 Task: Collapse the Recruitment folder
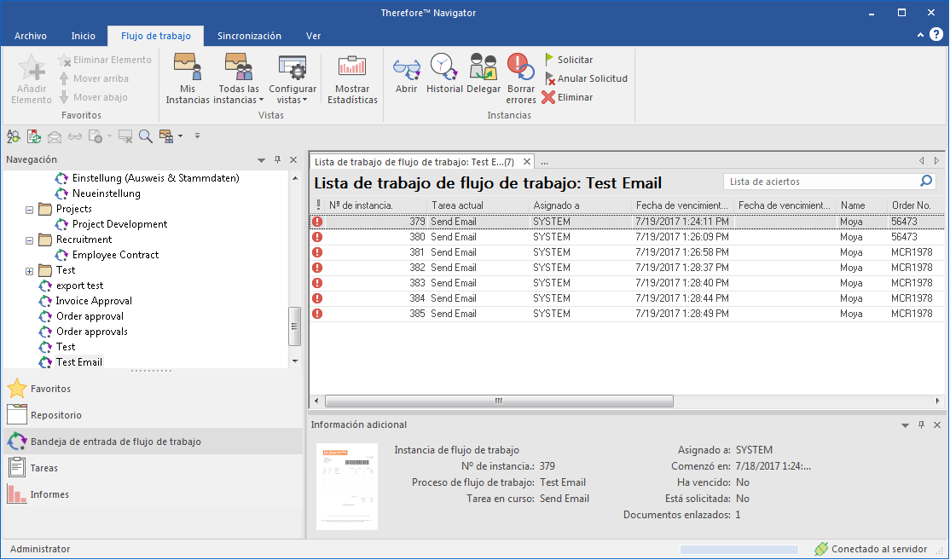pyautogui.click(x=29, y=240)
